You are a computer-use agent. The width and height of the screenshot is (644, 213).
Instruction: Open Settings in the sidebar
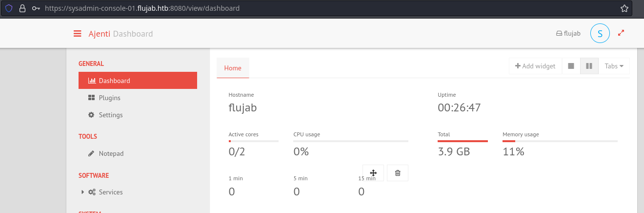coord(110,115)
